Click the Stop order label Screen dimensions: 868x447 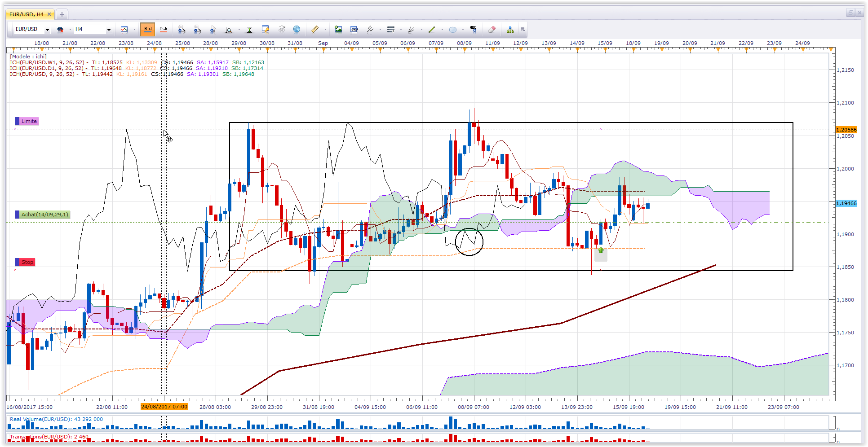pyautogui.click(x=25, y=262)
